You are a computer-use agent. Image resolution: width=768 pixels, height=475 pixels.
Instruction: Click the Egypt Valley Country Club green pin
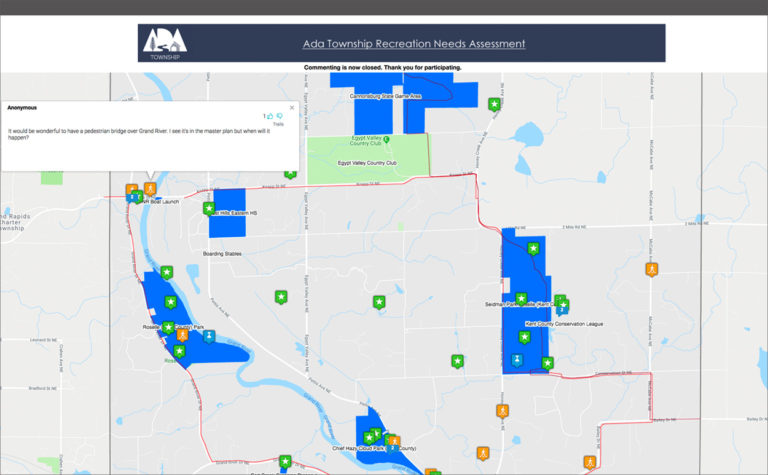coord(387,139)
